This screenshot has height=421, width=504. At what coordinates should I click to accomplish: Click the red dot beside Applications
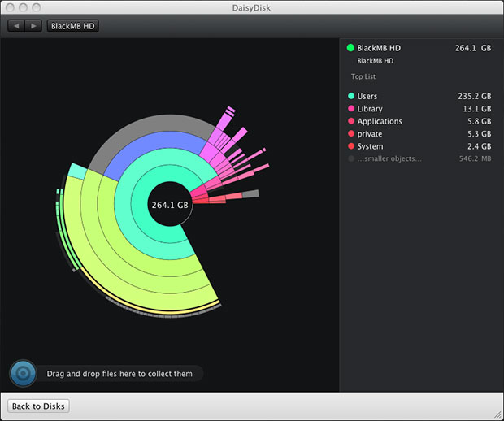click(x=351, y=121)
